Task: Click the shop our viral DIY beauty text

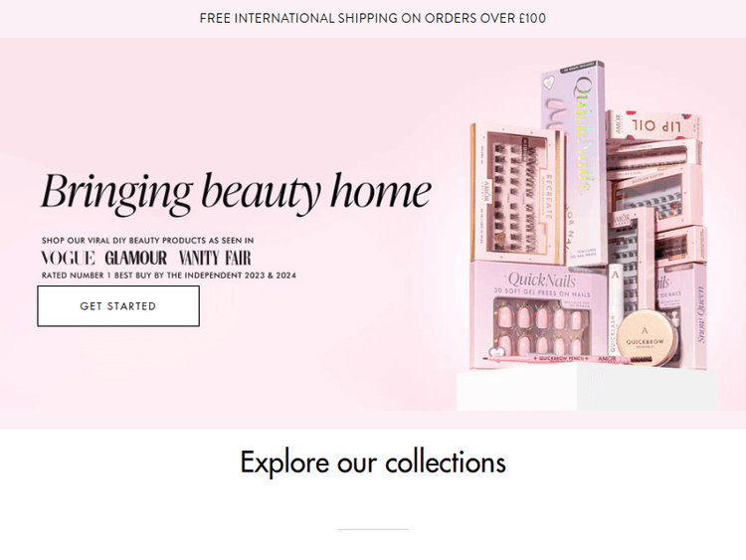Action: (x=147, y=241)
